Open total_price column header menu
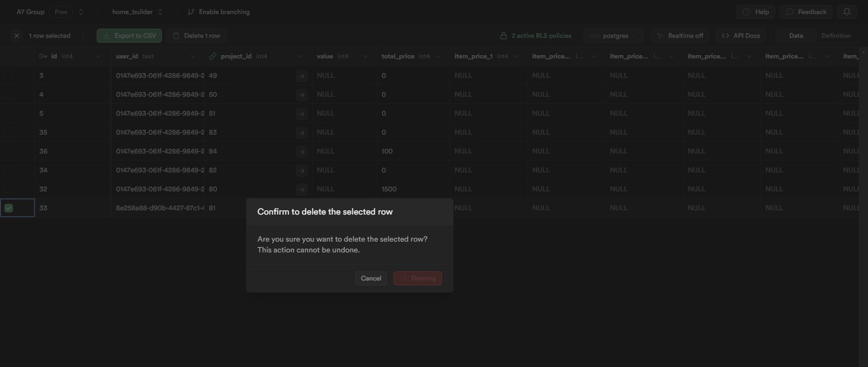Image resolution: width=868 pixels, height=367 pixels. tap(438, 56)
